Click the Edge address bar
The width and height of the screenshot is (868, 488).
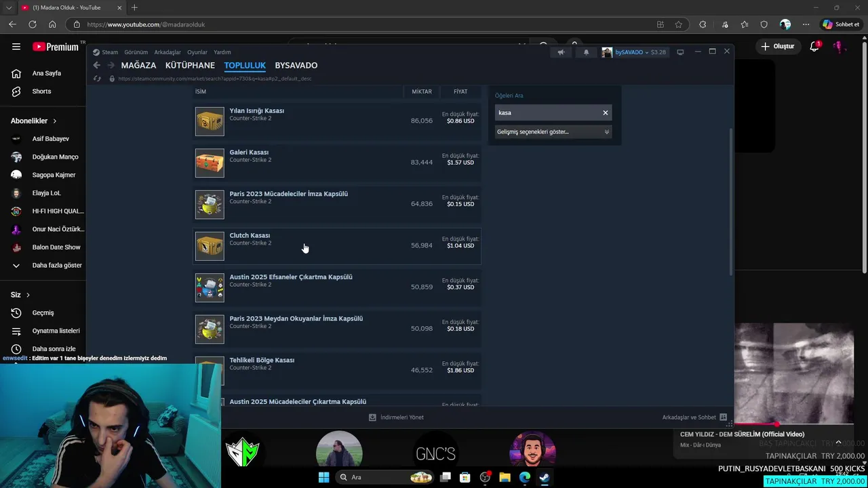(x=366, y=24)
